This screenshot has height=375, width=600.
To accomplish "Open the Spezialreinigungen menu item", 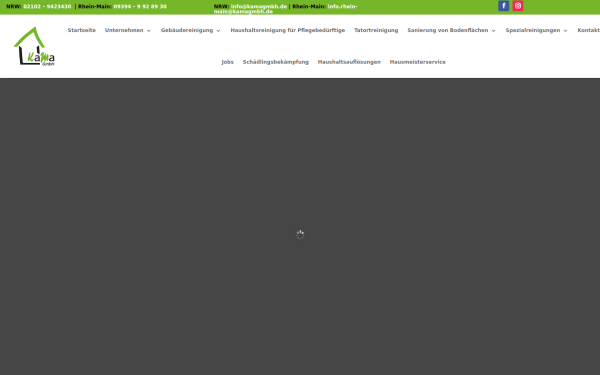I will point(533,30).
